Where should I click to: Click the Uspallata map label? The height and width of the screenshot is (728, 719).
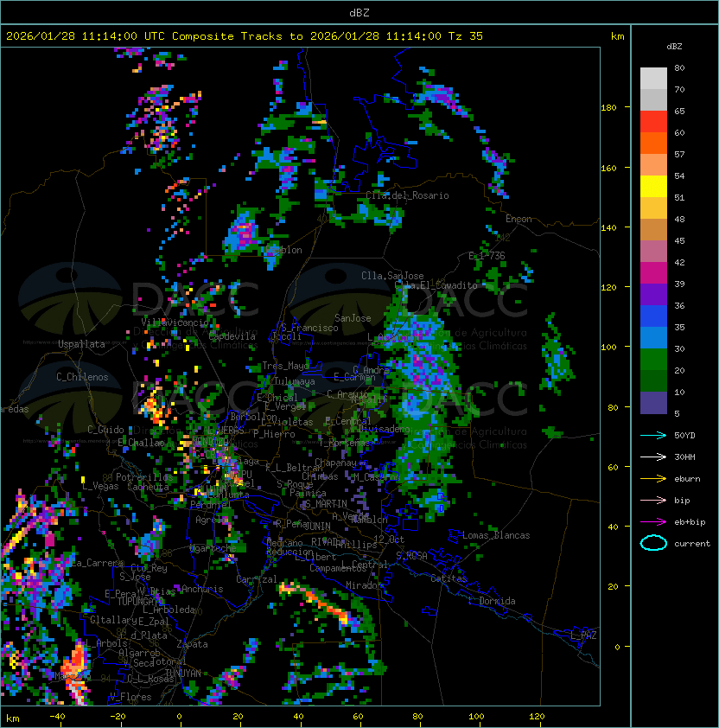pos(81,344)
